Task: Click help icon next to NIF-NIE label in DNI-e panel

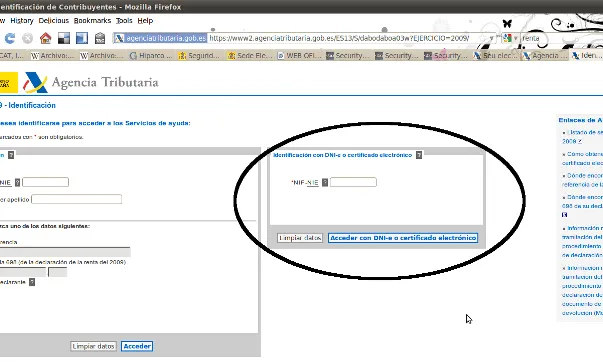Action: (325, 182)
